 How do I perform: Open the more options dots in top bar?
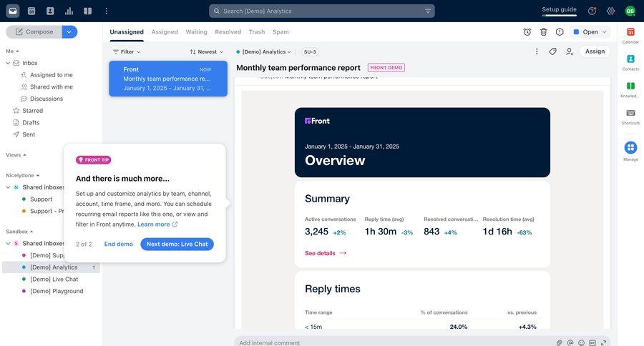click(107, 11)
